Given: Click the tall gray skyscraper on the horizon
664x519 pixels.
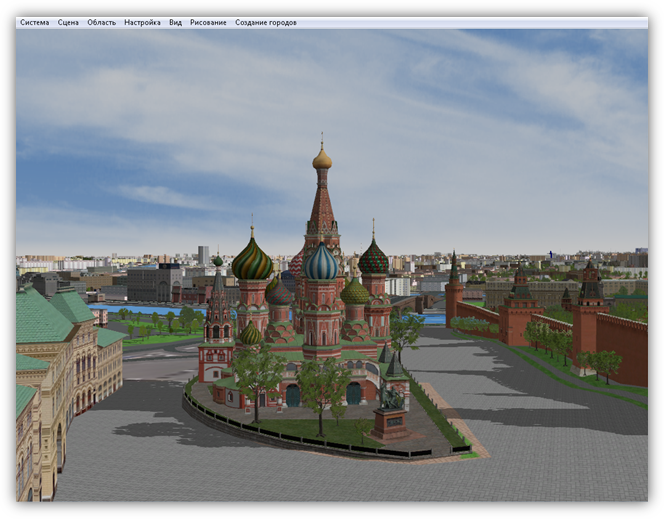Looking at the screenshot, I should 203,255.
